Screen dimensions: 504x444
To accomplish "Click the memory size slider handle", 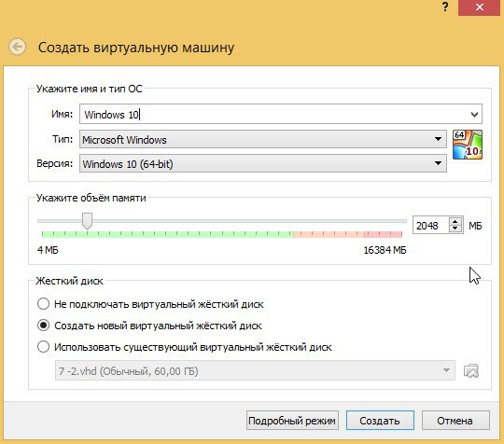I will (87, 221).
